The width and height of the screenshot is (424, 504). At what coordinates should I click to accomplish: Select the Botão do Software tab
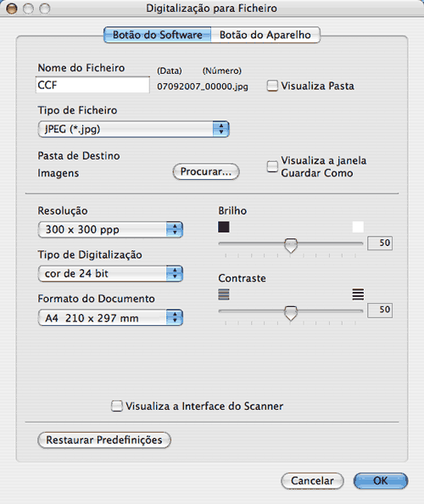158,35
